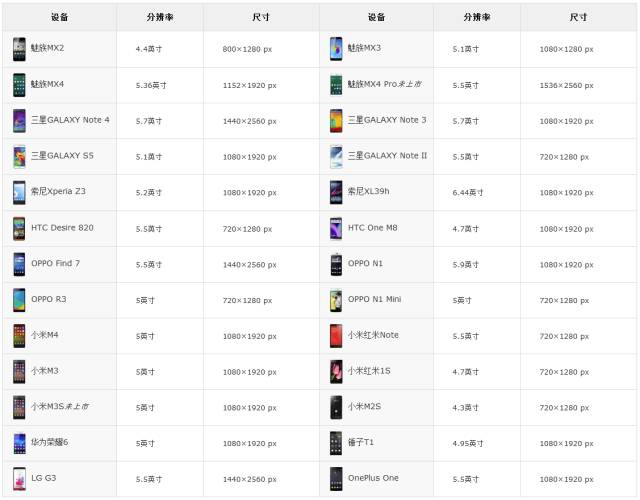Select the 6.44英寸 cell
Viewport: 640px width, 500px height.
coord(468,193)
